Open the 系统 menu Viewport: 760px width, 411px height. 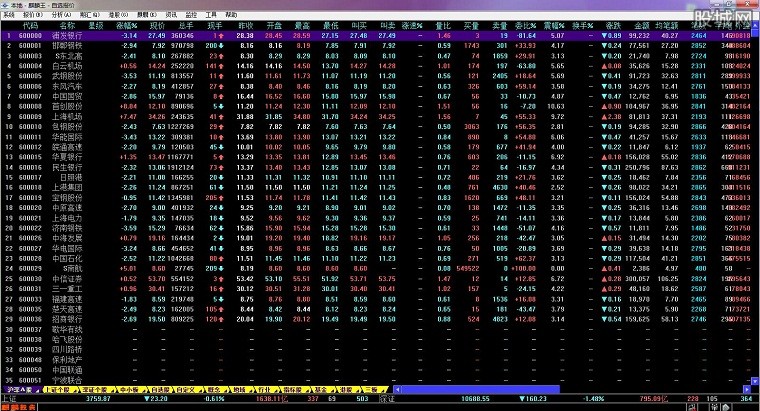pos(8,15)
